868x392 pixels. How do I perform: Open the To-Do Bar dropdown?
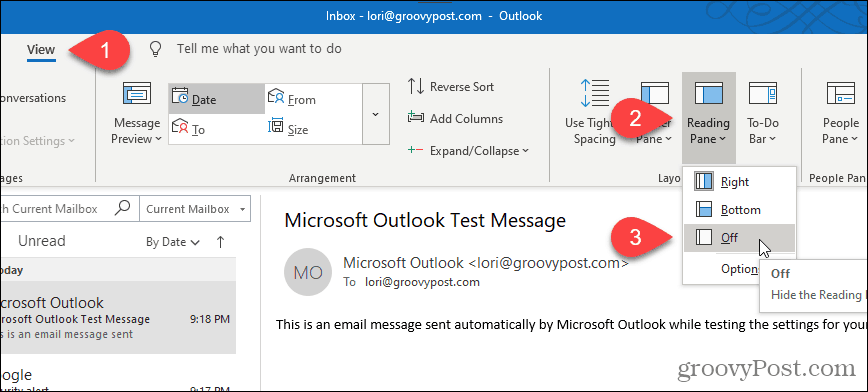(763, 112)
